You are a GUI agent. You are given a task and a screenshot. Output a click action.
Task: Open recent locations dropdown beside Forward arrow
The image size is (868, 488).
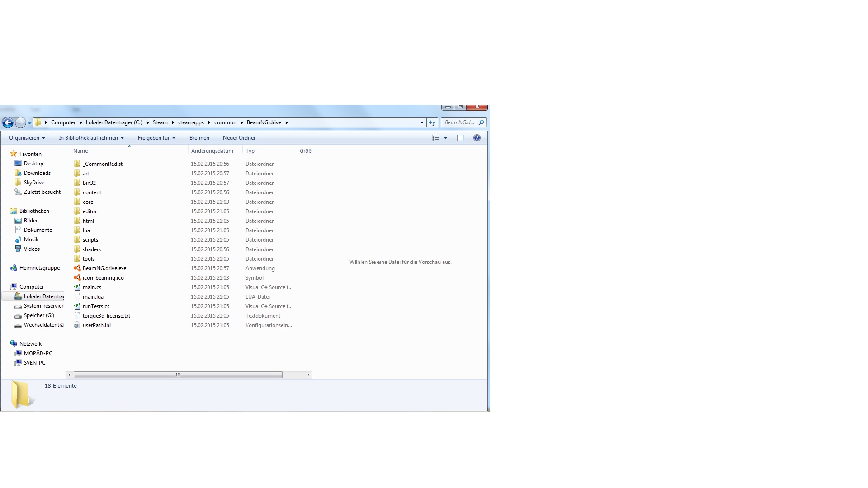(x=29, y=123)
